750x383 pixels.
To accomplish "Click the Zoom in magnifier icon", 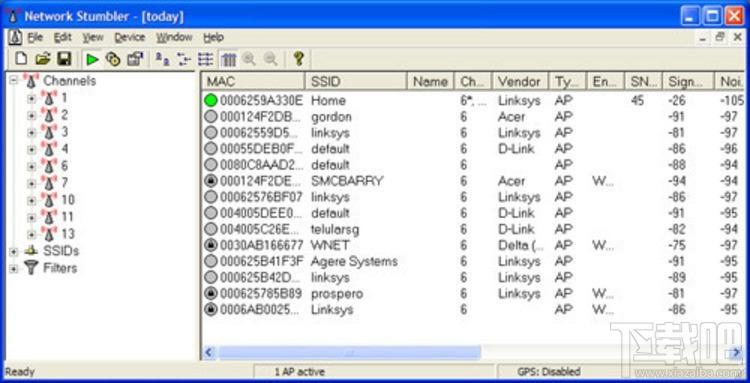I will (249, 59).
